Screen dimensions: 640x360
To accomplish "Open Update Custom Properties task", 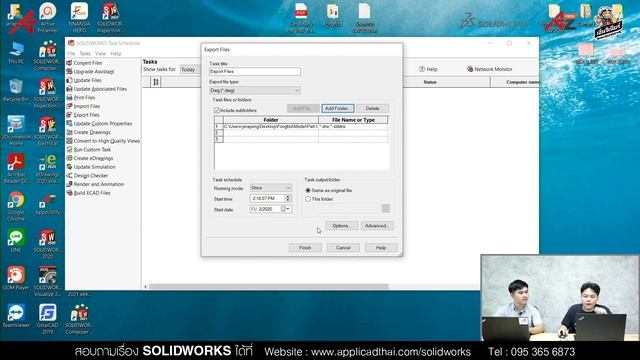I will (102, 123).
